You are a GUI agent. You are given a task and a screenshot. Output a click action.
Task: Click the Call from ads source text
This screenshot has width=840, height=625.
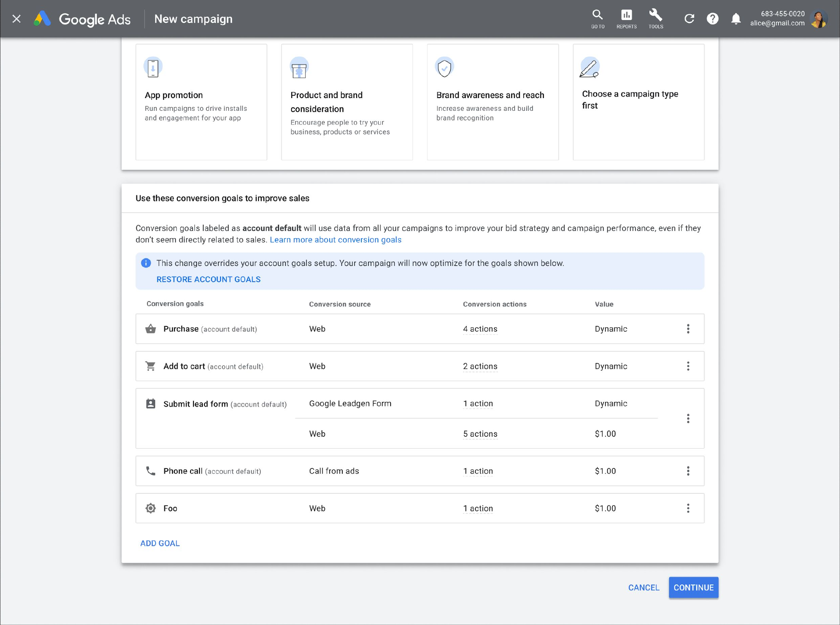334,471
